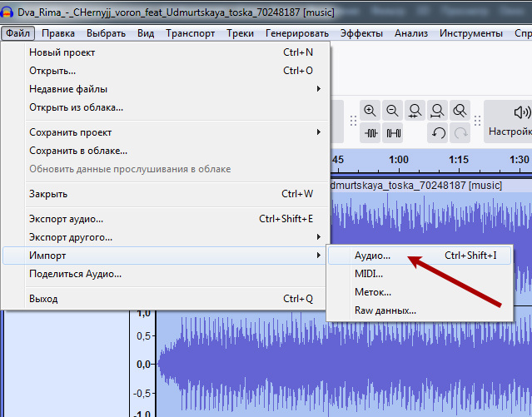Expand the Недавние файлы submenu
This screenshot has width=532, height=417.
[x=165, y=89]
